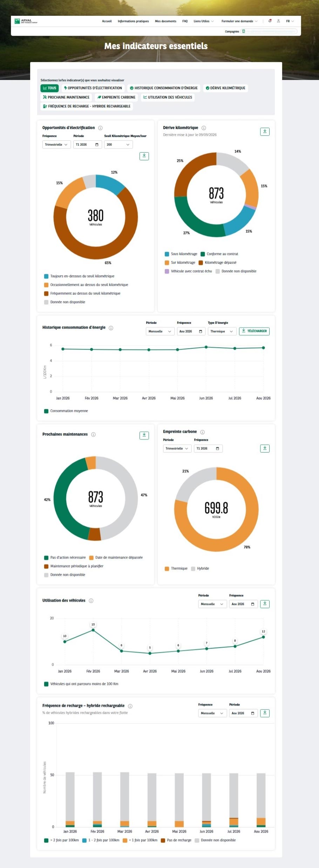Image resolution: width=319 pixels, height=868 pixels.
Task: Go to Accueil menu
Action: tap(107, 21)
